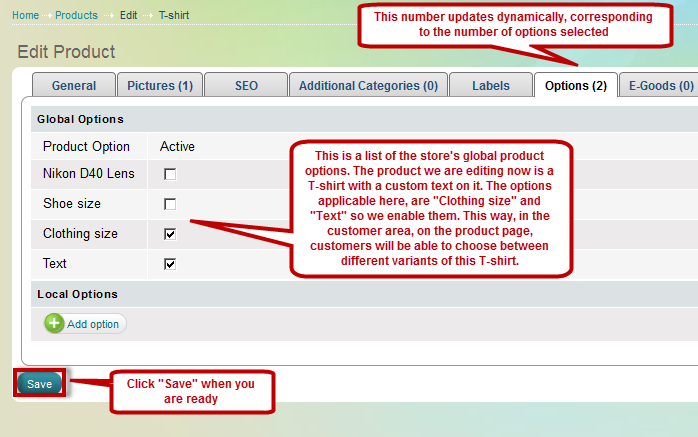Switch to the General tab
The height and width of the screenshot is (437, 698).
coord(74,86)
